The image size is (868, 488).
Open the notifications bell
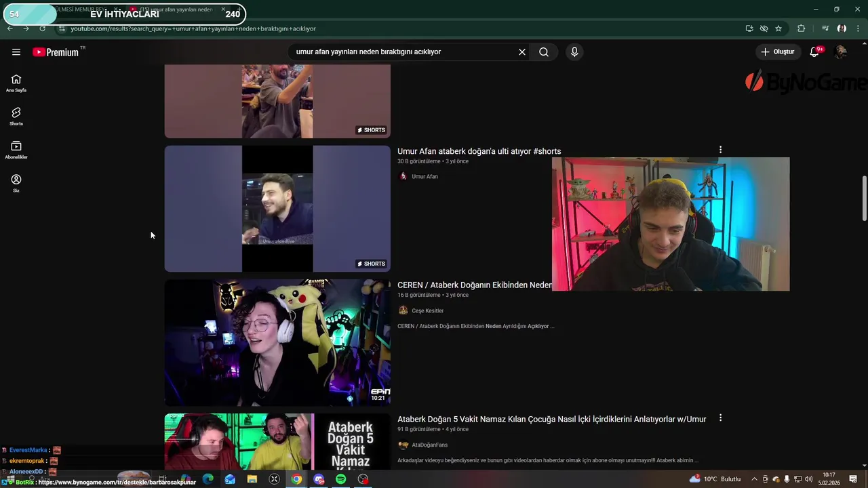(815, 52)
